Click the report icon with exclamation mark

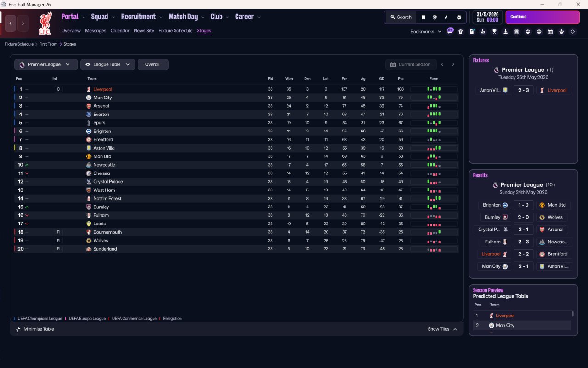pyautogui.click(x=472, y=32)
